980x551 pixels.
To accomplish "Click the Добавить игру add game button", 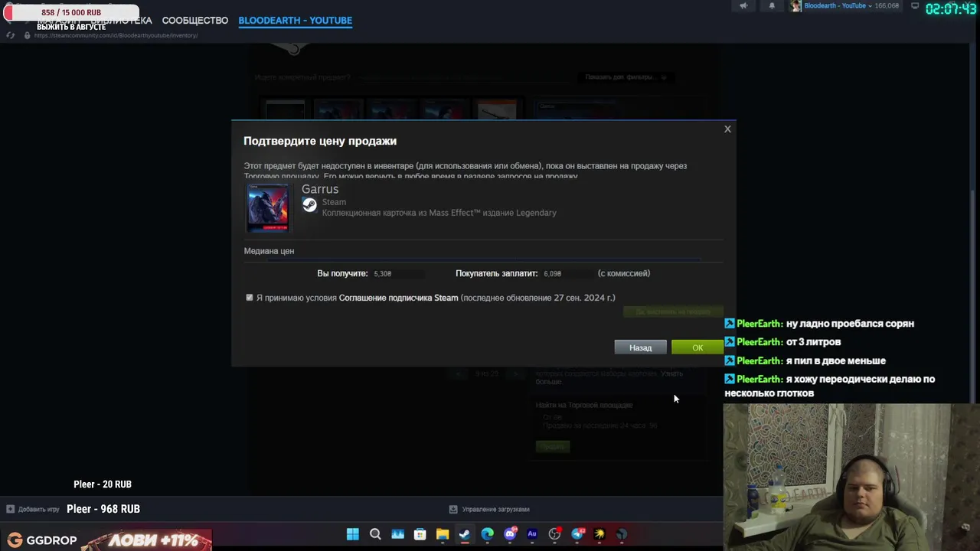I will (x=33, y=509).
